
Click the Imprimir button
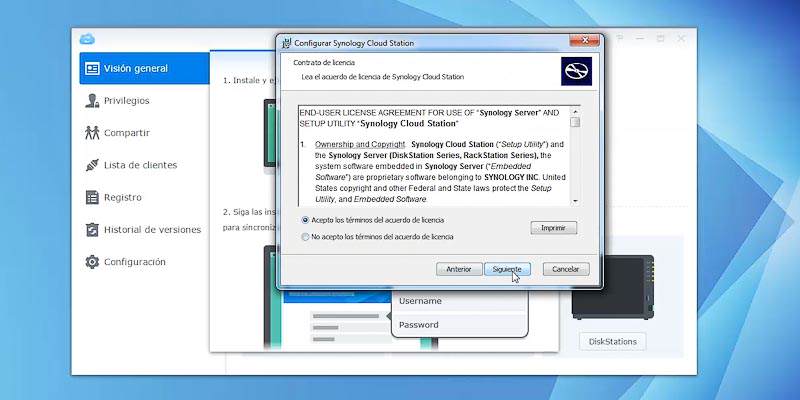click(554, 228)
